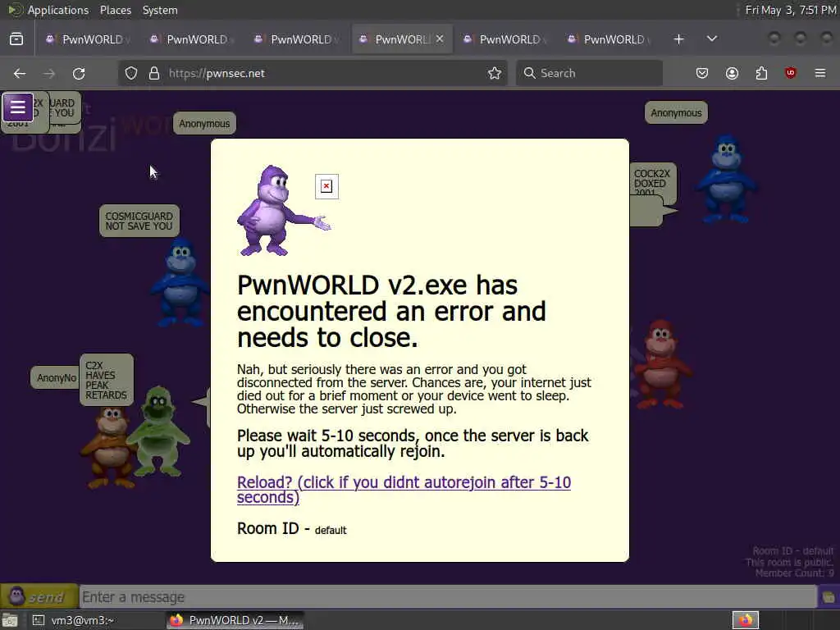Image resolution: width=840 pixels, height=630 pixels.
Task: Reload the page with the refresh icon
Action: pos(79,73)
